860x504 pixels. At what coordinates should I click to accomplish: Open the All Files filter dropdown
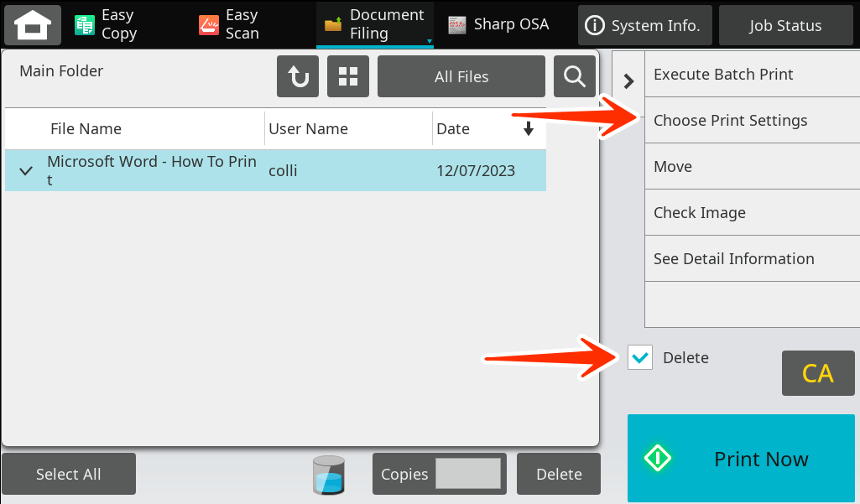pos(461,76)
